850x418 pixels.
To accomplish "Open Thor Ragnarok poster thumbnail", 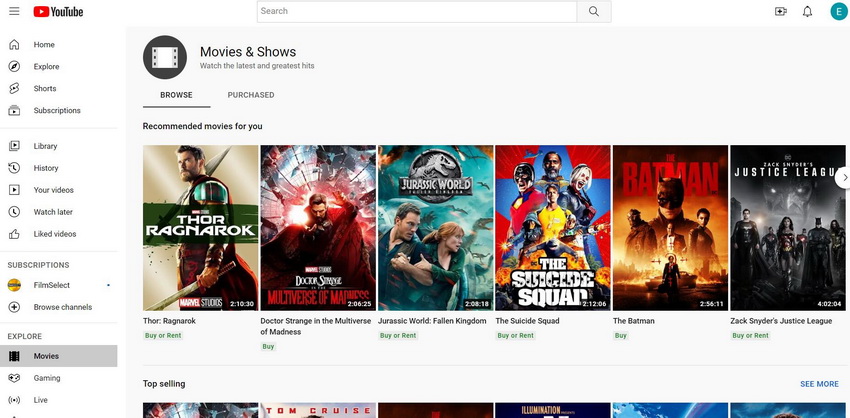I will (x=201, y=228).
